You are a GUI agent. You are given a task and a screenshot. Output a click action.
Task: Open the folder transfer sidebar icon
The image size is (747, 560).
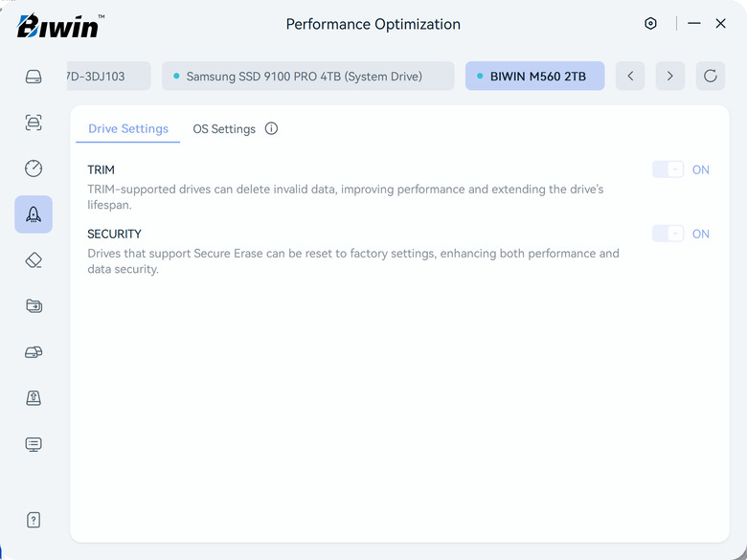point(34,305)
